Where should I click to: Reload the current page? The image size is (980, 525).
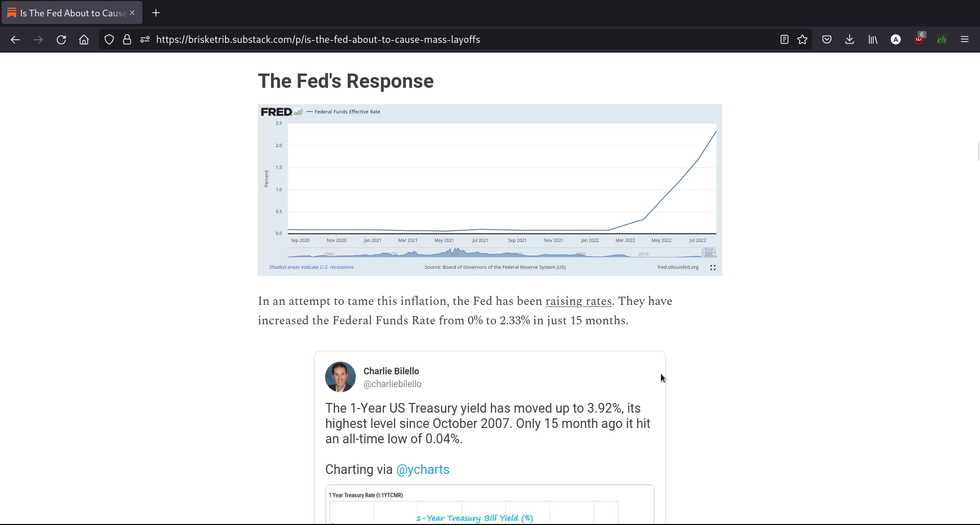click(61, 40)
